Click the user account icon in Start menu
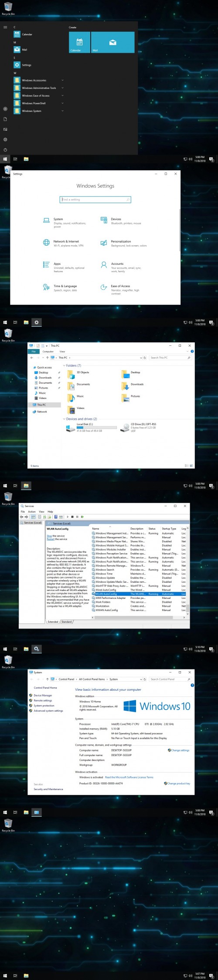218x980 pixels. [5, 109]
